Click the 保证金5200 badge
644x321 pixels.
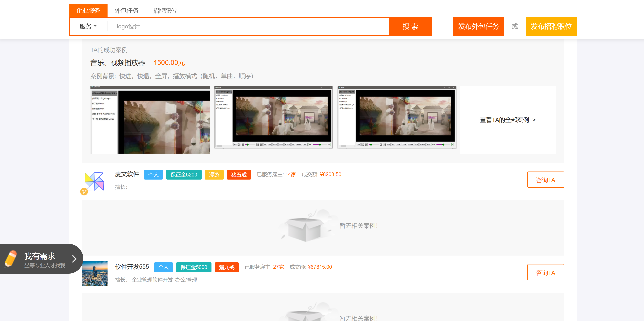(184, 175)
